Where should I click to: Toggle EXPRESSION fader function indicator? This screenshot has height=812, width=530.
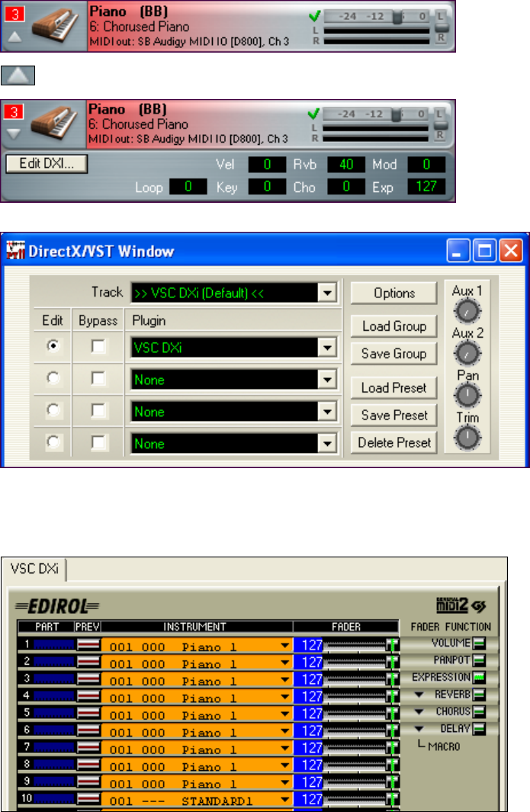coord(479,677)
